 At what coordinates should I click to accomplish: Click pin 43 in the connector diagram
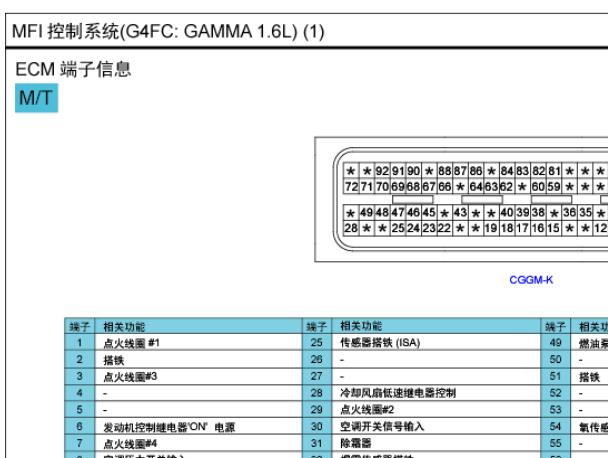(x=460, y=213)
